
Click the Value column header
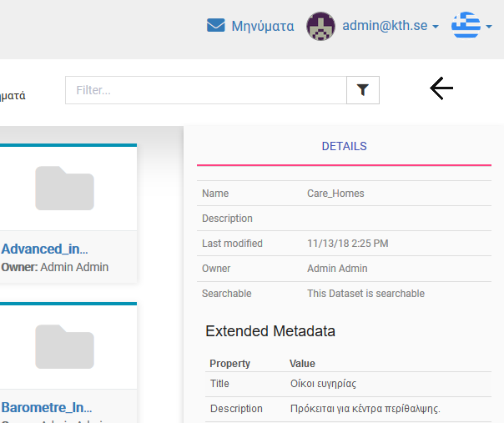point(302,364)
